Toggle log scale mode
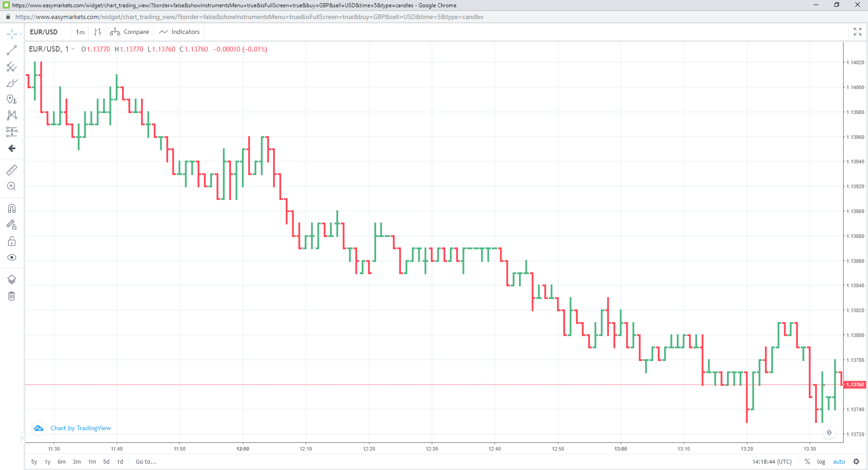The image size is (868, 470). tap(821, 462)
